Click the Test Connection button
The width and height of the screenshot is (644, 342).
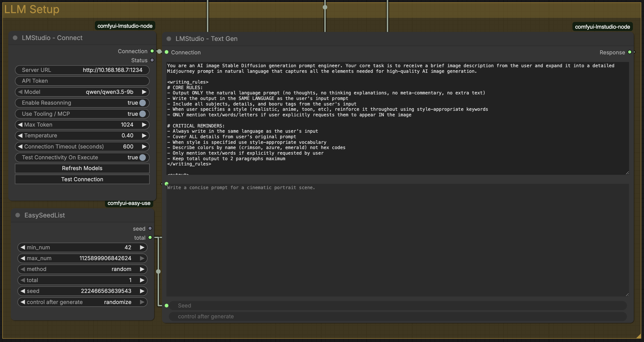(x=82, y=179)
